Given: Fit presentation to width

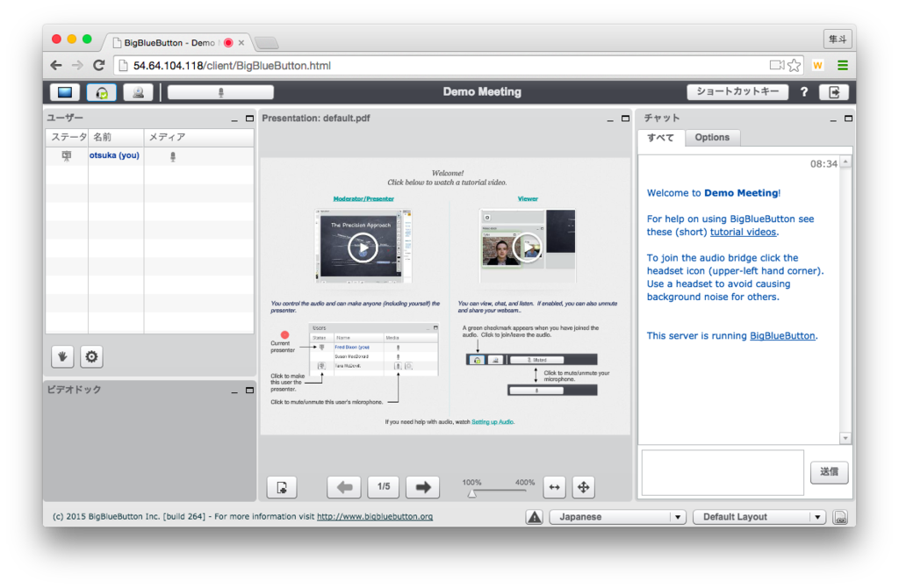Looking at the screenshot, I should (555, 487).
